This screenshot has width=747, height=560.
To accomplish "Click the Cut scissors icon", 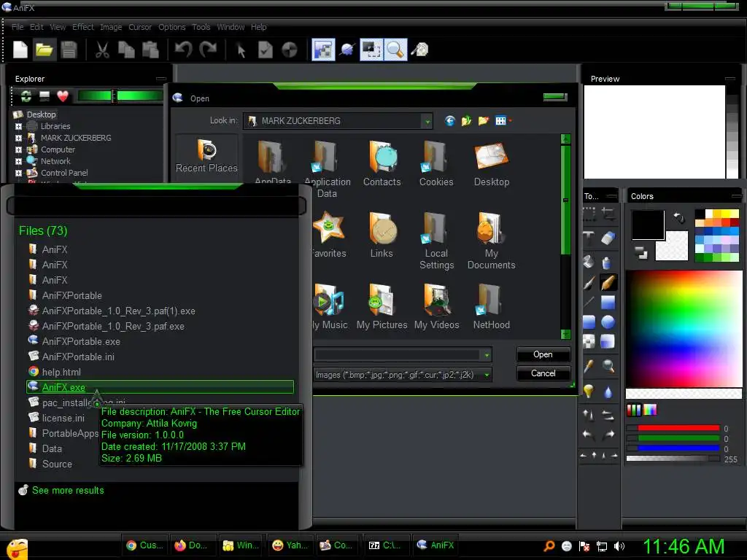I will (102, 50).
